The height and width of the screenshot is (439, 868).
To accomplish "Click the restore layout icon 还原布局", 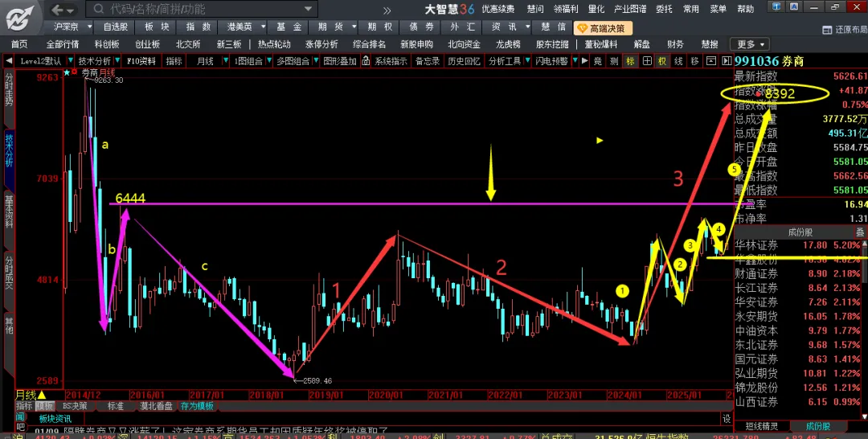I will 844,30.
